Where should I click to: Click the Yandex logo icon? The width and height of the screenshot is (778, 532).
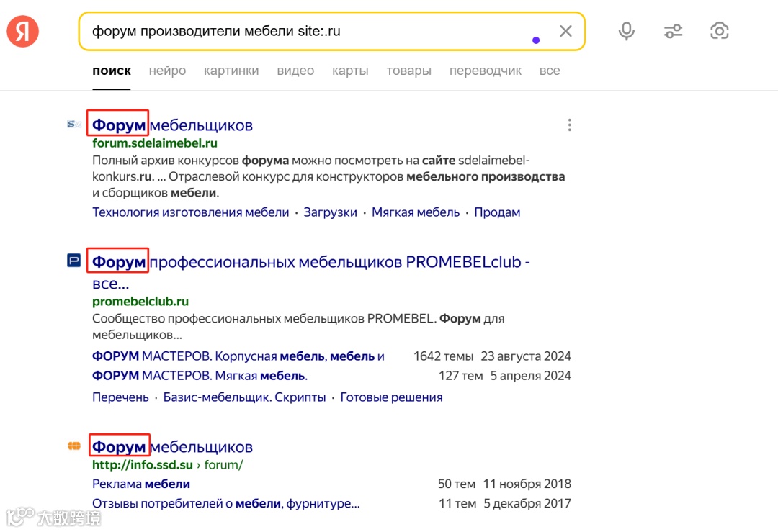click(x=23, y=31)
